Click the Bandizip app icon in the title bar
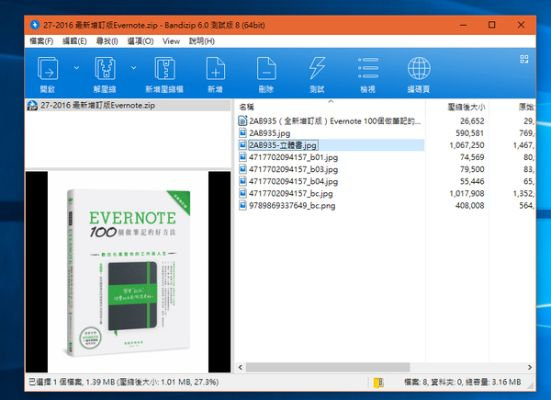This screenshot has height=400, width=551. click(x=35, y=25)
